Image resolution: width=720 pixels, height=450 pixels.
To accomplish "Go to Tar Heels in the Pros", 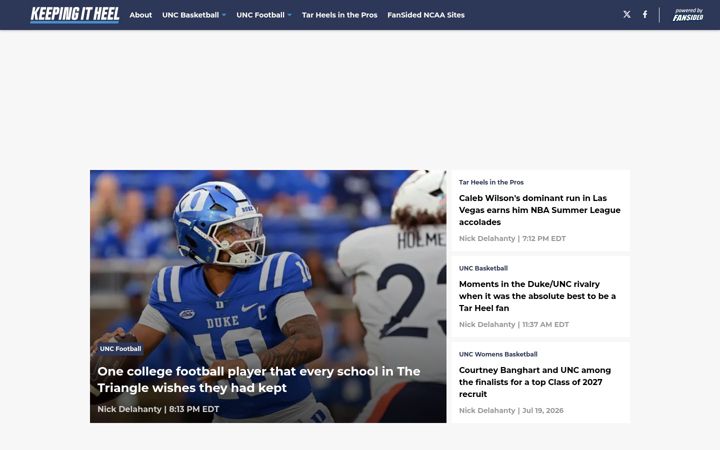I will click(339, 15).
